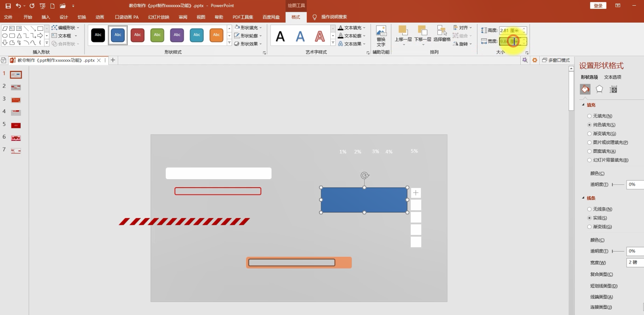Open the 文本效果 text effects dropdown

(x=352, y=44)
